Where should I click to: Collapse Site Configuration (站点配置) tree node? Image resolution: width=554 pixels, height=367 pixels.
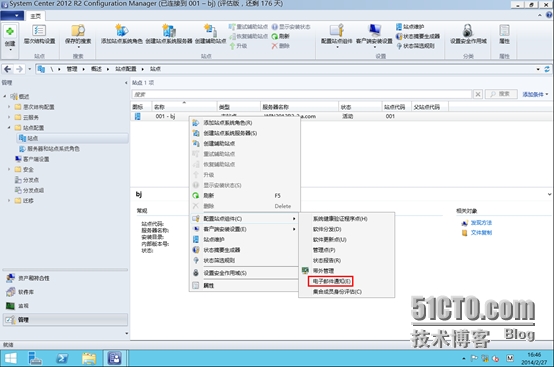[x=9, y=128]
